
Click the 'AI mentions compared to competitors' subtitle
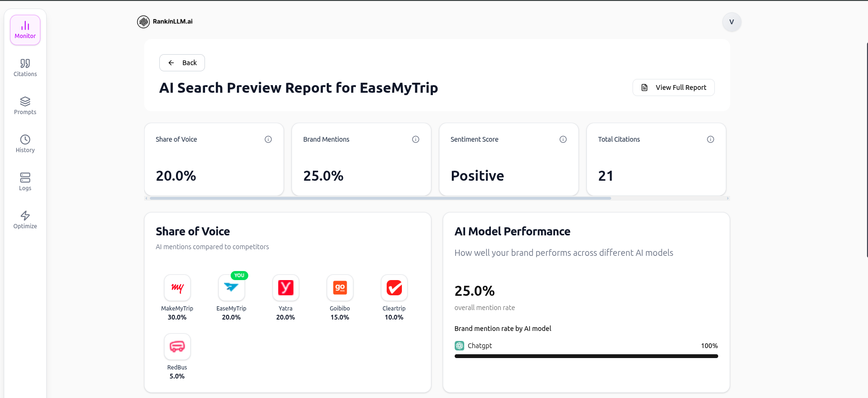pos(212,247)
